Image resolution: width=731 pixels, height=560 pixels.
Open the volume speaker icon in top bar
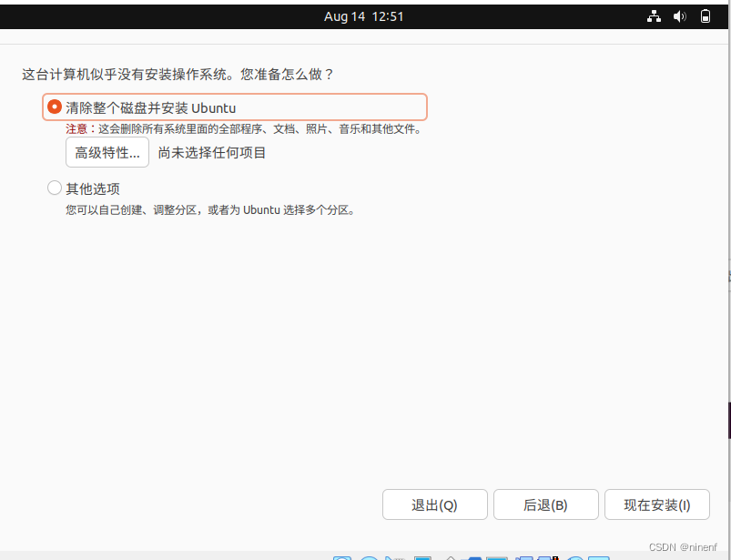click(x=679, y=16)
